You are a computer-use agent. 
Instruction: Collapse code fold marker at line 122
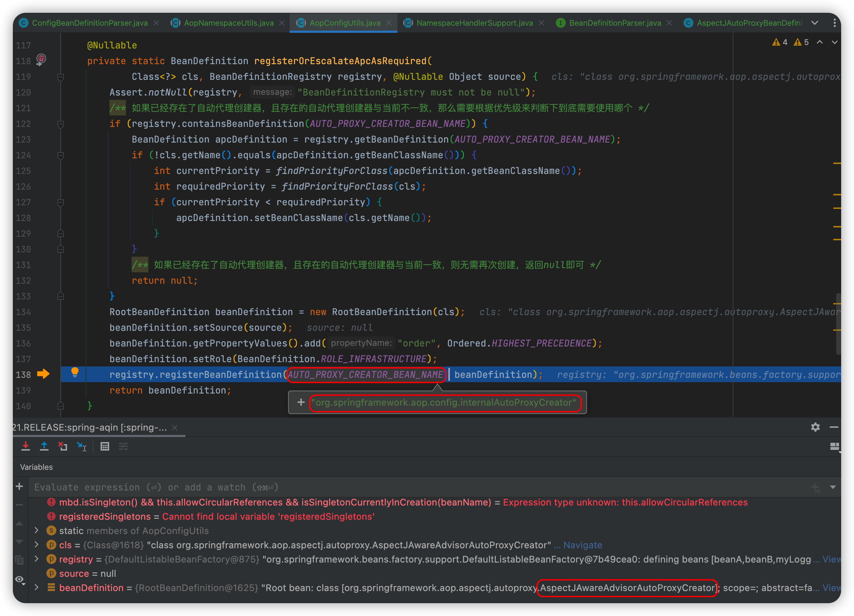pyautogui.click(x=60, y=124)
